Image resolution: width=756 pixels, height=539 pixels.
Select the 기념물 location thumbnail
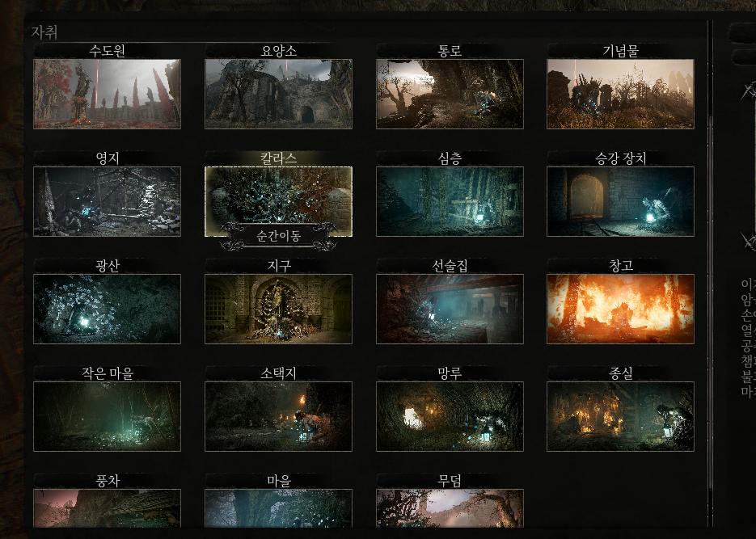[620, 94]
